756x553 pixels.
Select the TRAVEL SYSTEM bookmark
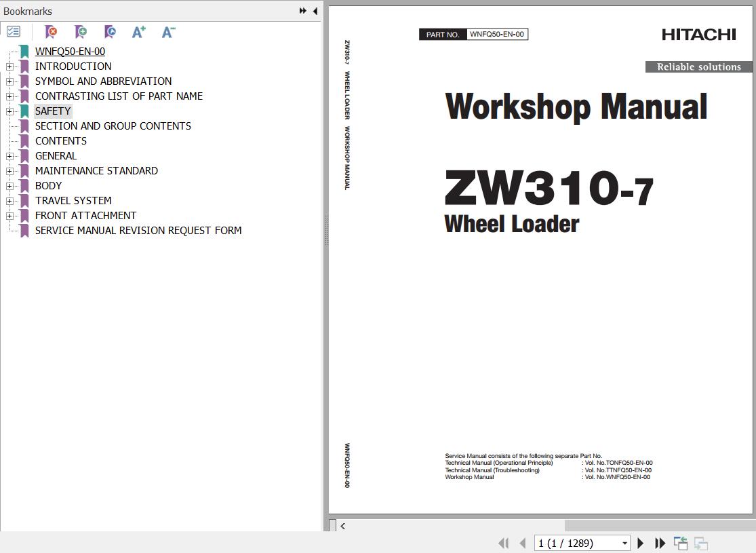click(73, 202)
